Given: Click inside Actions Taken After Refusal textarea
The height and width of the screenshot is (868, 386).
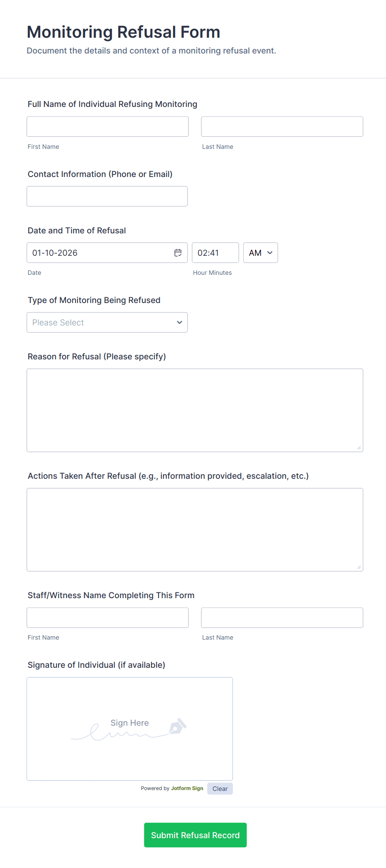Looking at the screenshot, I should pos(195,530).
